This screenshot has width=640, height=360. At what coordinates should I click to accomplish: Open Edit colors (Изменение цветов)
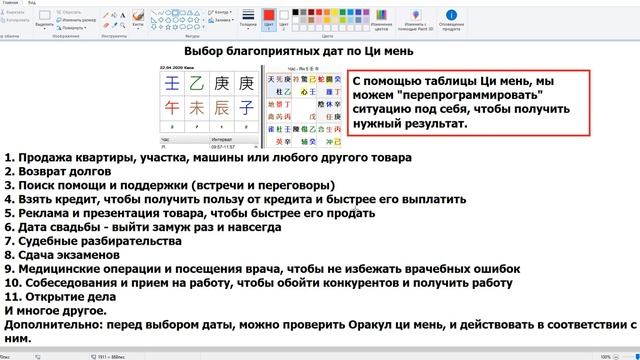(381, 20)
